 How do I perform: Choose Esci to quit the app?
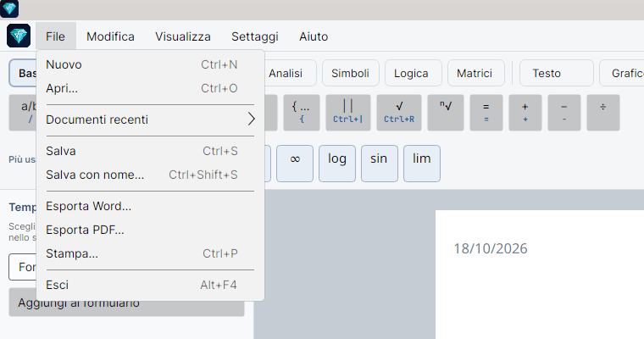[x=150, y=285]
